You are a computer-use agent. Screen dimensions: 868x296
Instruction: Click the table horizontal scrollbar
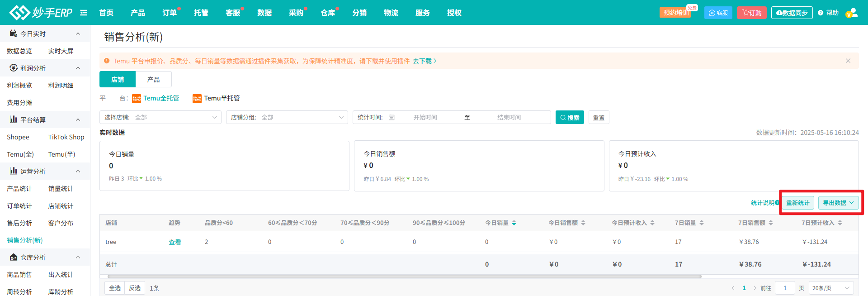coord(405,276)
